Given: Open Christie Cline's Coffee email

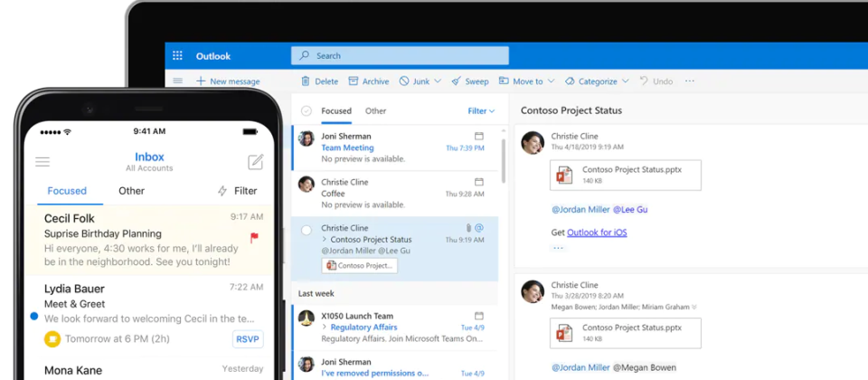Looking at the screenshot, I should (x=395, y=194).
